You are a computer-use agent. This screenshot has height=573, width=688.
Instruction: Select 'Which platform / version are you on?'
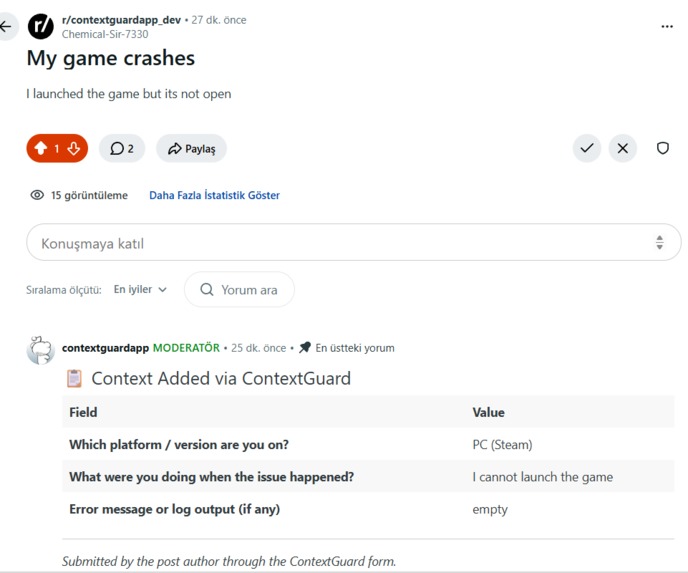179,444
